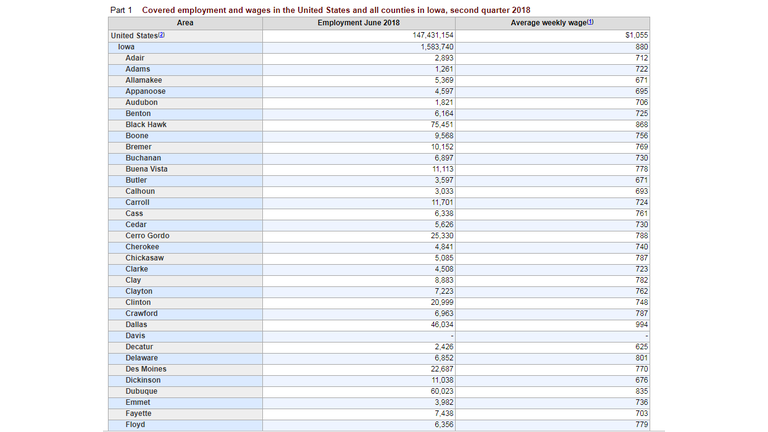Open footnote 2 next to United States
Viewport: 768px width, 432px height.
[161, 35]
